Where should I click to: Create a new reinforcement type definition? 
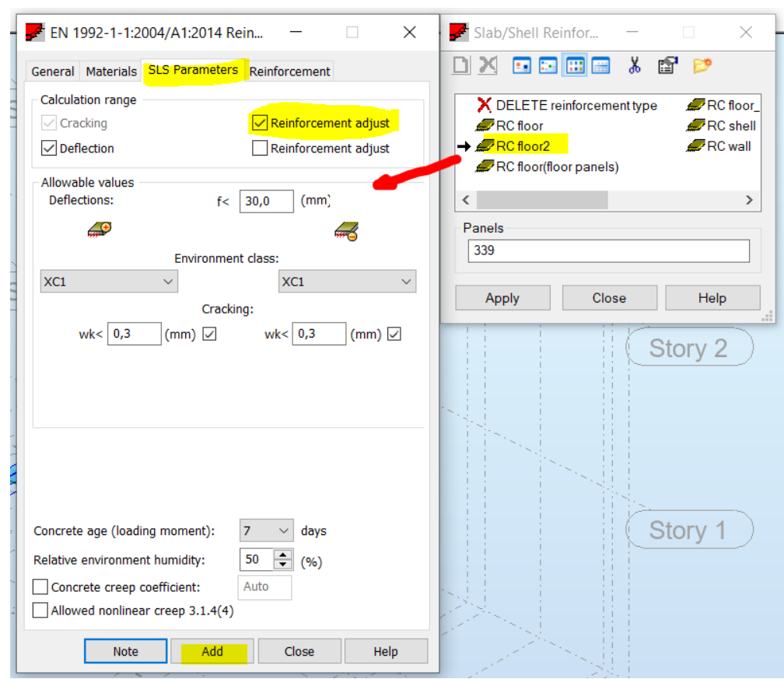[x=460, y=65]
